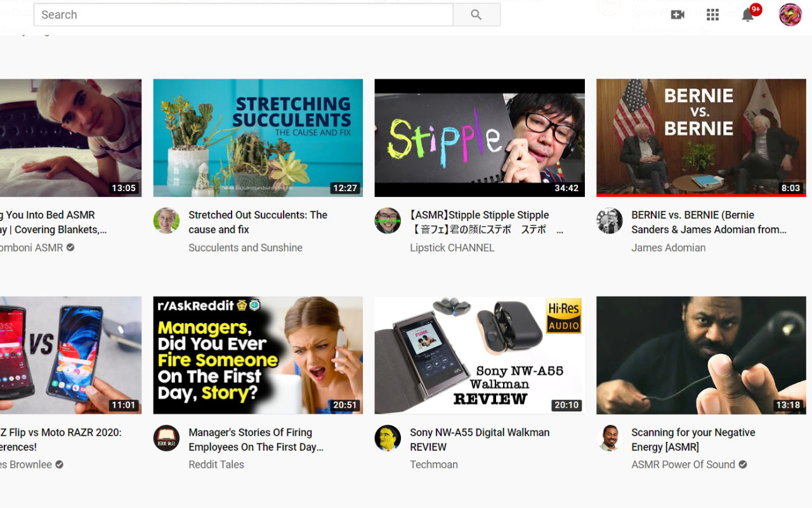Open the Bernie vs. Bernie thumbnail
812x508 pixels.
click(701, 138)
